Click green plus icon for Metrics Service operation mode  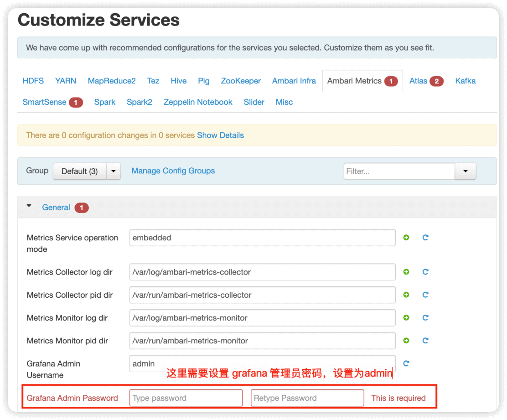click(406, 238)
